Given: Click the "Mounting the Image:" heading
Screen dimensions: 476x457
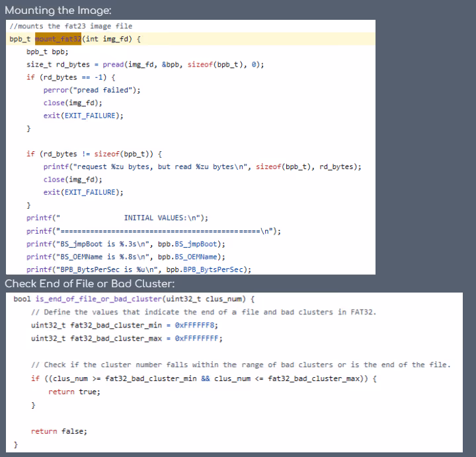Looking at the screenshot, I should coord(58,10).
